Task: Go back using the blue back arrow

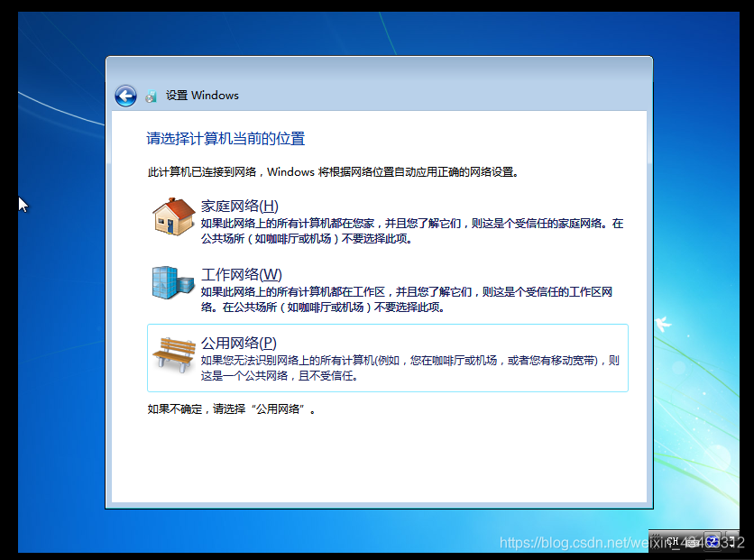Action: point(125,96)
